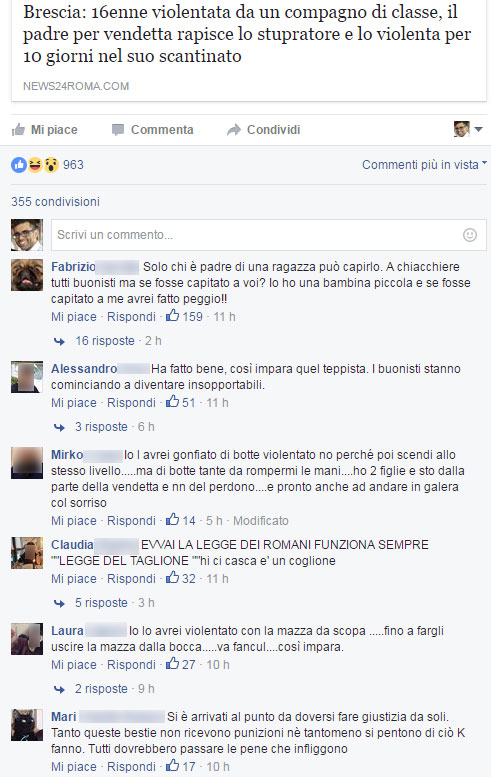The height and width of the screenshot is (777, 491).
Task: Open Fabrizio's dog profile picture
Action: point(27,275)
